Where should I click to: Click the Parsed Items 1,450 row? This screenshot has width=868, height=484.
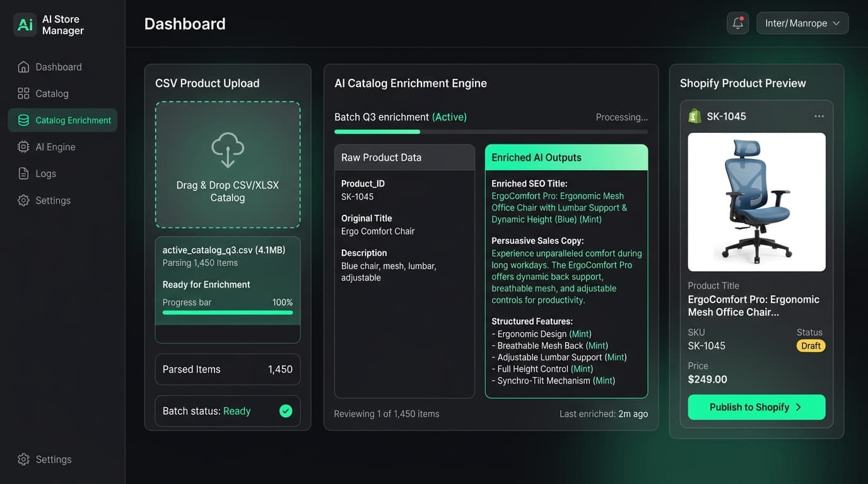[x=228, y=369]
